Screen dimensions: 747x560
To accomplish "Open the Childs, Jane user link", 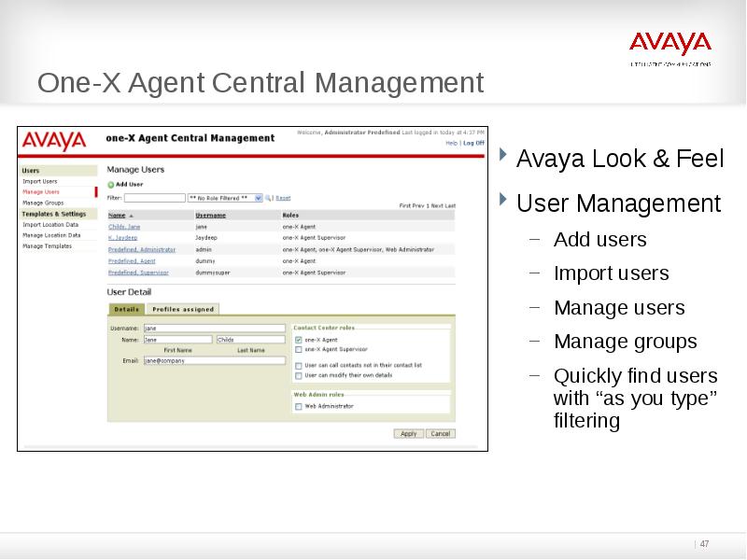I will pyautogui.click(x=124, y=227).
